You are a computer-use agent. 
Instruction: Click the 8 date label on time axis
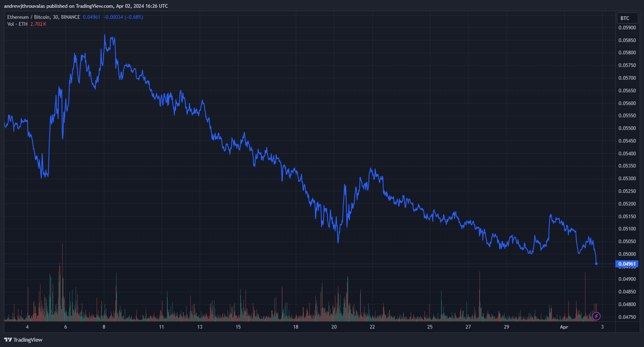[x=104, y=327]
